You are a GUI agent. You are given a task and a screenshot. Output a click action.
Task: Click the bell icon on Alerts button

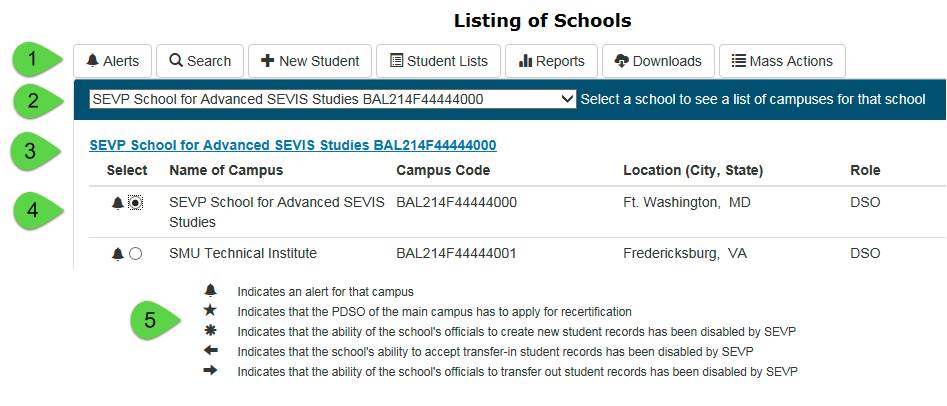click(92, 61)
